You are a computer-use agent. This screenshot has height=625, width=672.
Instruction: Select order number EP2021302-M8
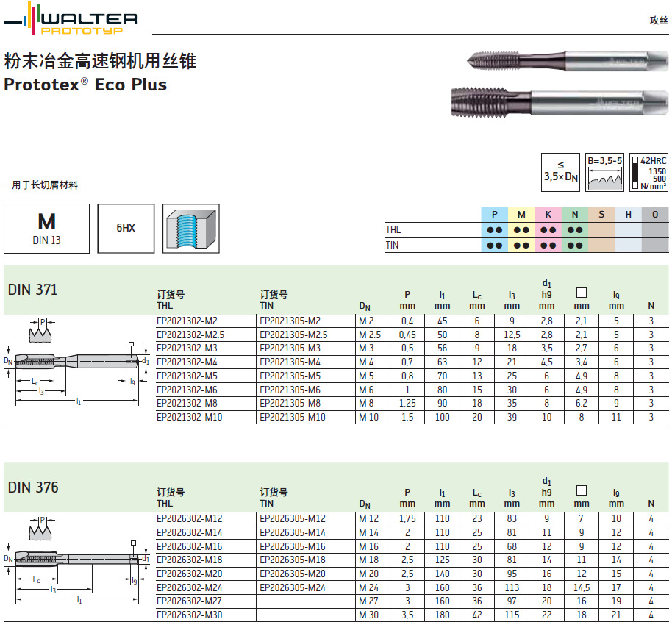187,404
